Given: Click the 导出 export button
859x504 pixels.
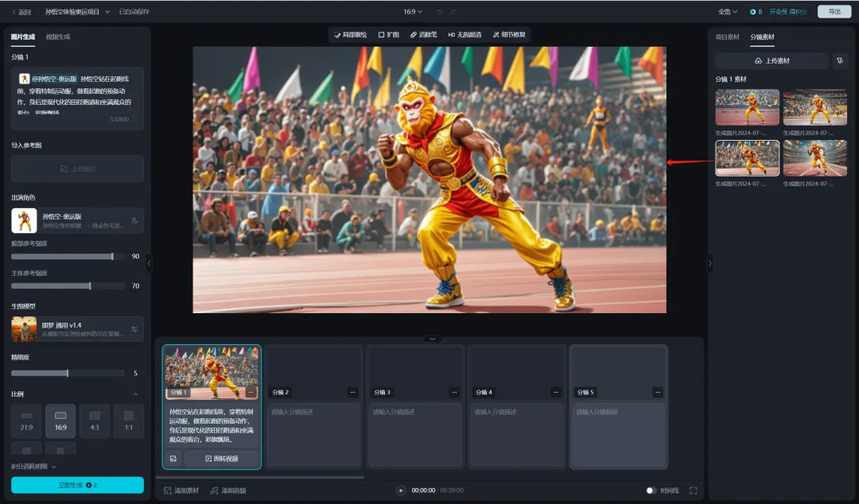Looking at the screenshot, I should click(834, 12).
